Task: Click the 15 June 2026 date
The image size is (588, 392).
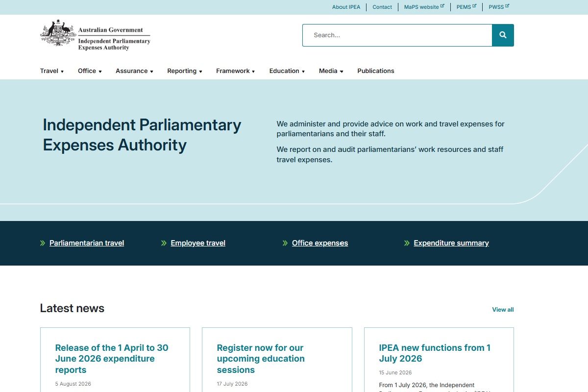Action: click(x=395, y=373)
